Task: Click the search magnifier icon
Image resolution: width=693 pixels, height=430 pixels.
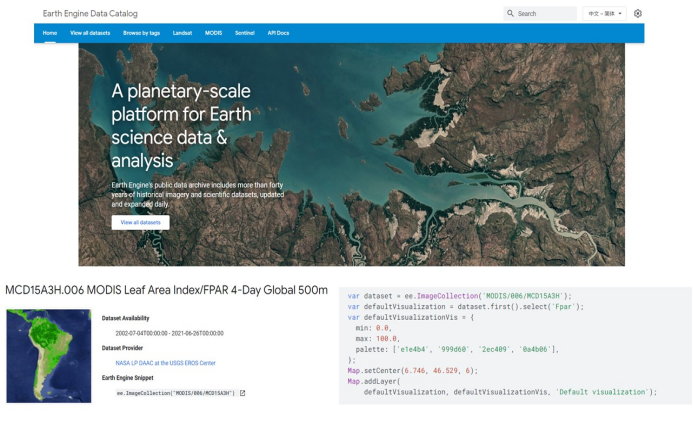Action: coord(510,13)
